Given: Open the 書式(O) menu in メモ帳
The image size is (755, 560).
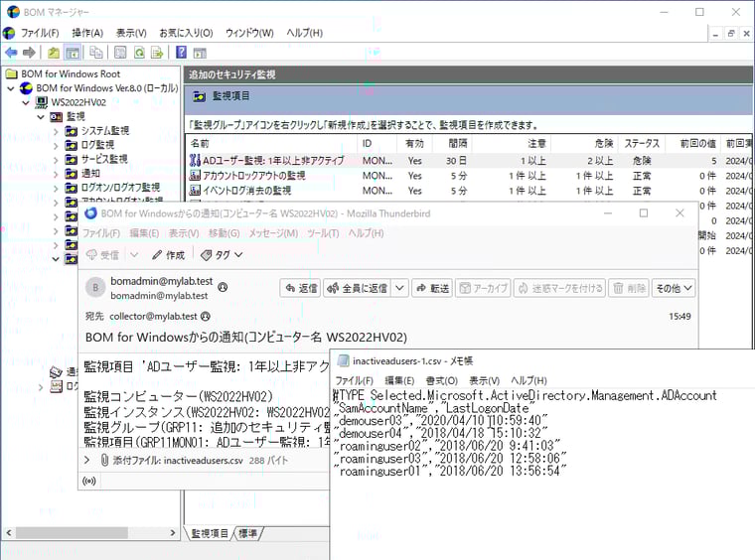Looking at the screenshot, I should point(441,380).
